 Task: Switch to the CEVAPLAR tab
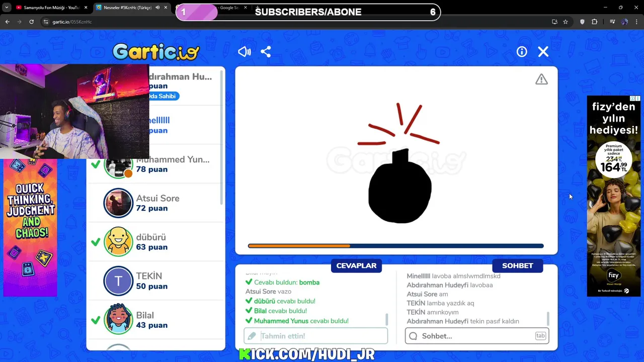click(356, 265)
